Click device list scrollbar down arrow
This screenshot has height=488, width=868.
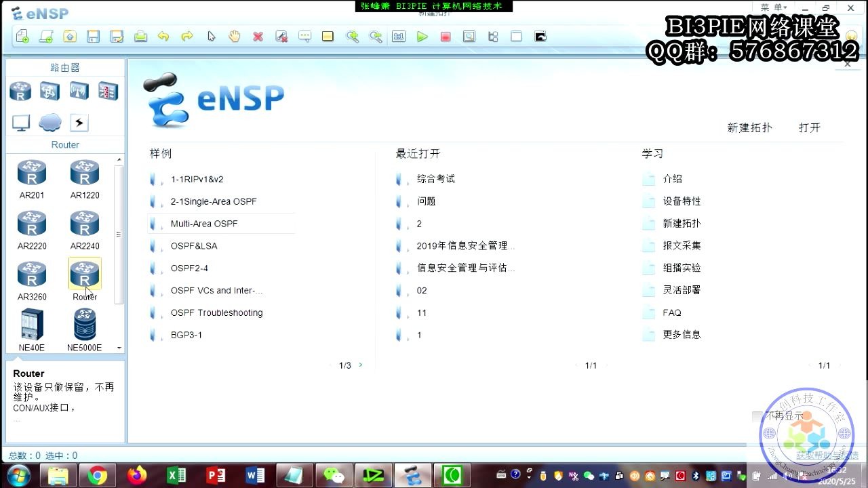click(119, 348)
